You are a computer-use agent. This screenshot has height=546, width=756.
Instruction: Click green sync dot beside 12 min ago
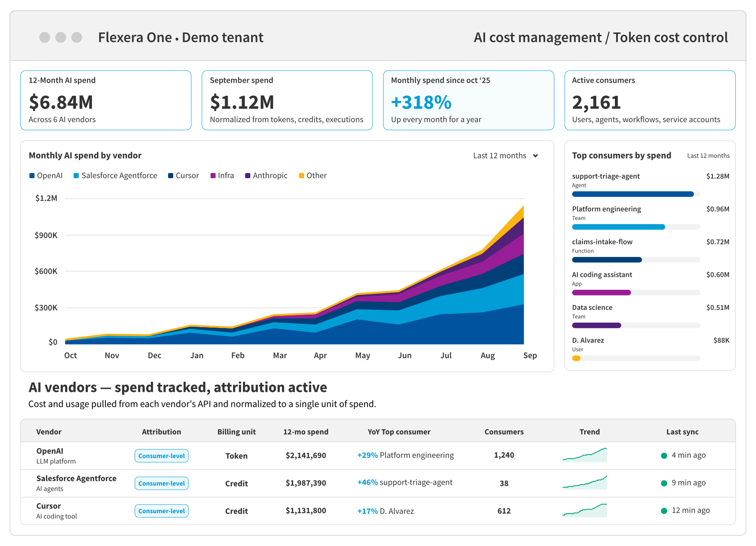coord(664,511)
